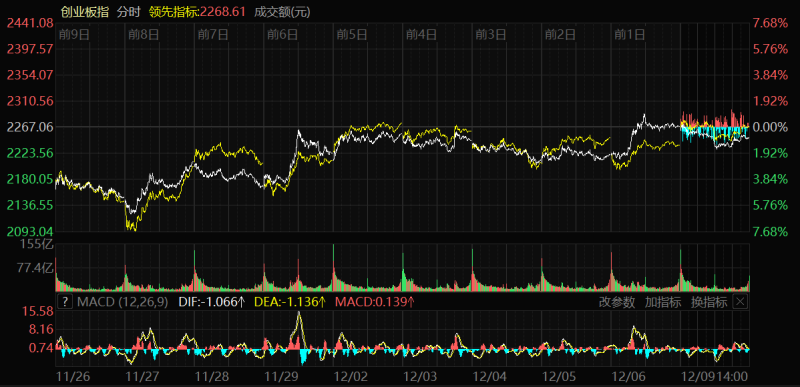Click the 成交额(元) label
Screen dimensions: 800x387
[282, 12]
